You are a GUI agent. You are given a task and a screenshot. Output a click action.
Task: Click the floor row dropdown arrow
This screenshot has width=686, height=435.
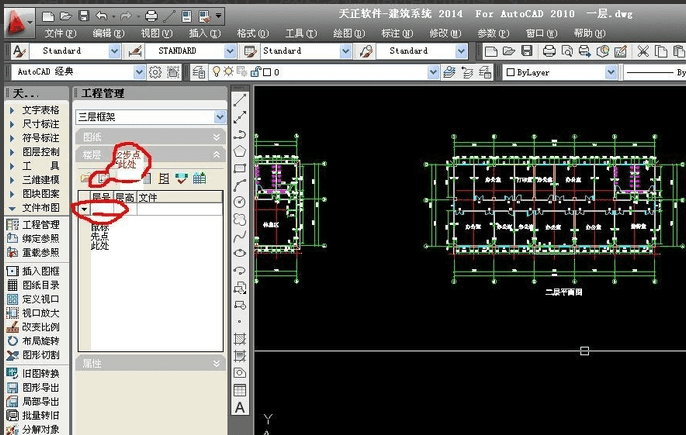point(84,210)
